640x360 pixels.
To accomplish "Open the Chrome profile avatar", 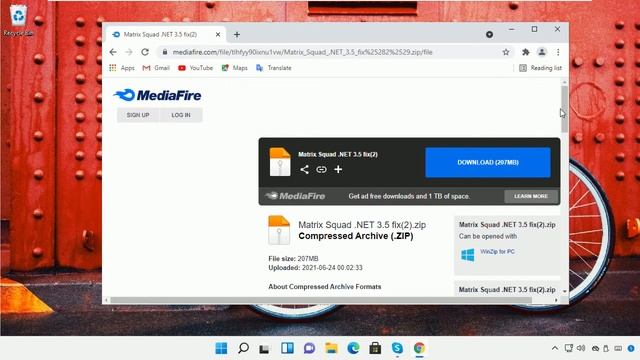I will 542,52.
